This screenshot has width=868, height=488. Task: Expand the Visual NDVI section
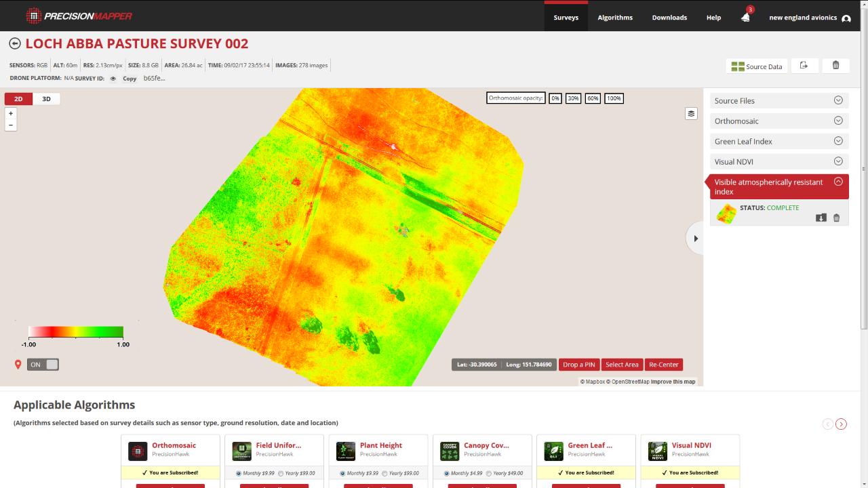(x=839, y=161)
